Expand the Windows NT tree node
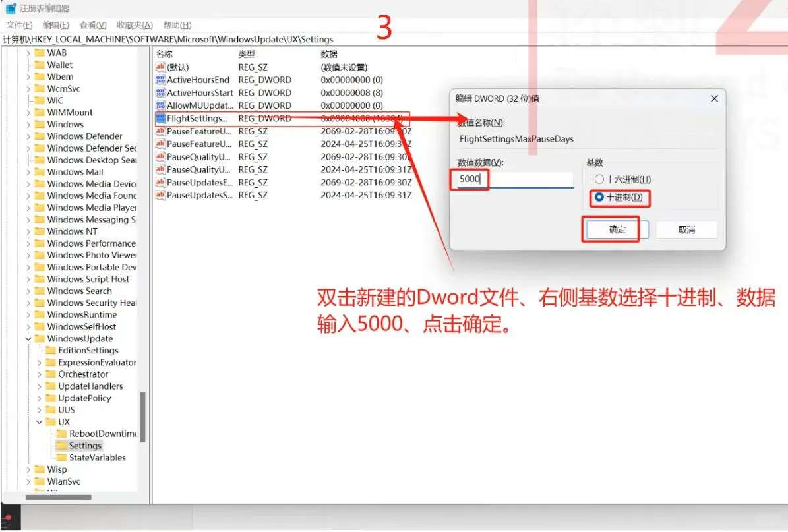The width and height of the screenshot is (788, 532). point(28,231)
